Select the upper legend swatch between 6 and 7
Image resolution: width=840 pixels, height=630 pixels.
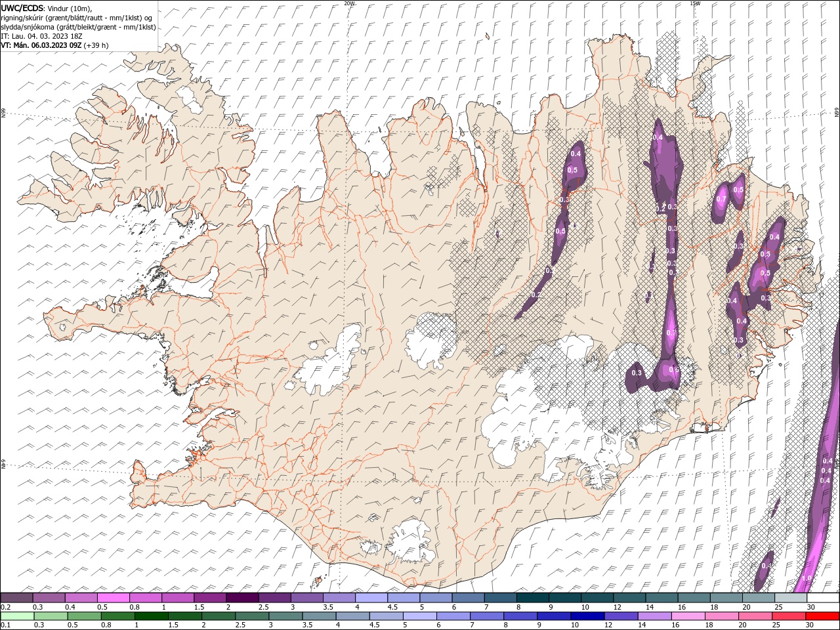pyautogui.click(x=468, y=598)
